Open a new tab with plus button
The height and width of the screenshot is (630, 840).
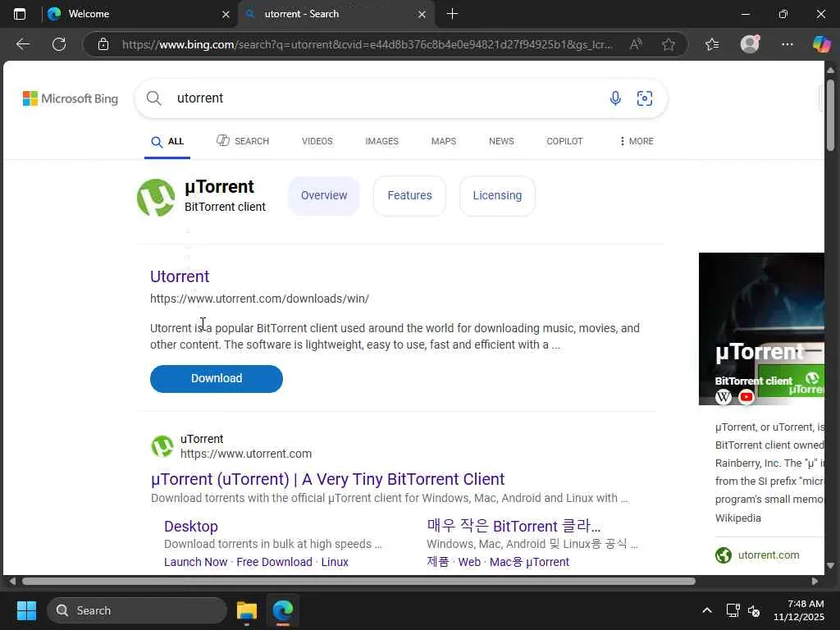click(452, 14)
